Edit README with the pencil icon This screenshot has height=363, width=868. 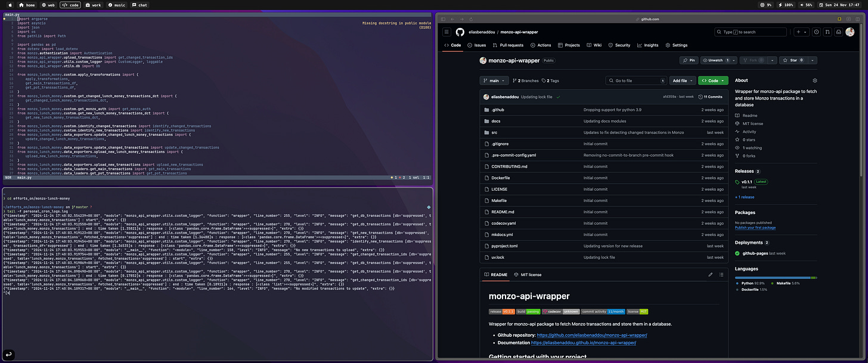pyautogui.click(x=710, y=275)
